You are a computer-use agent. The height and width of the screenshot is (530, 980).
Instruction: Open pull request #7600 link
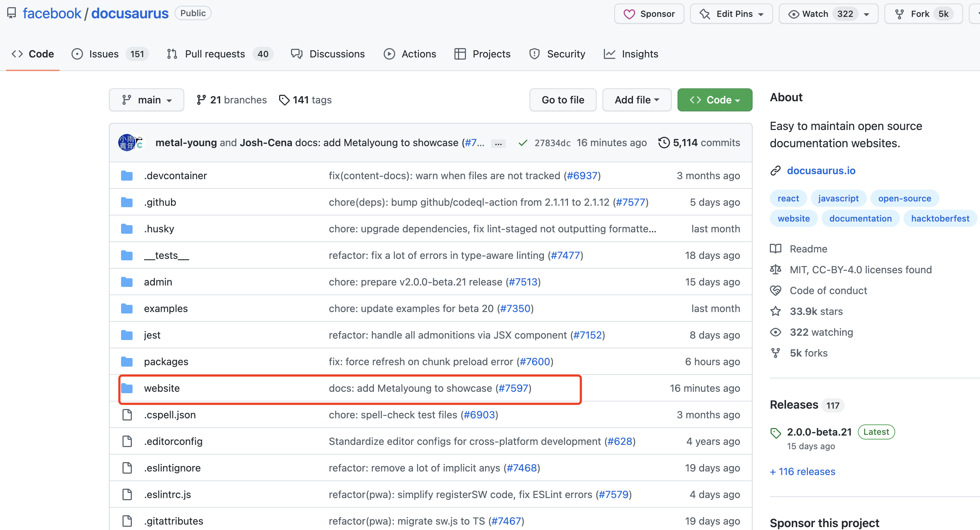(535, 362)
